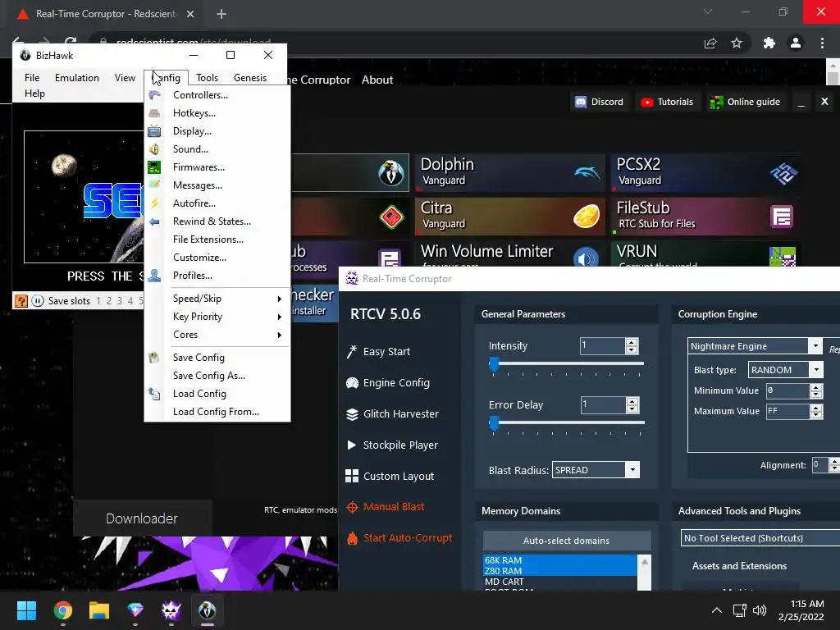Click the Maximum Value FF field

(x=787, y=412)
